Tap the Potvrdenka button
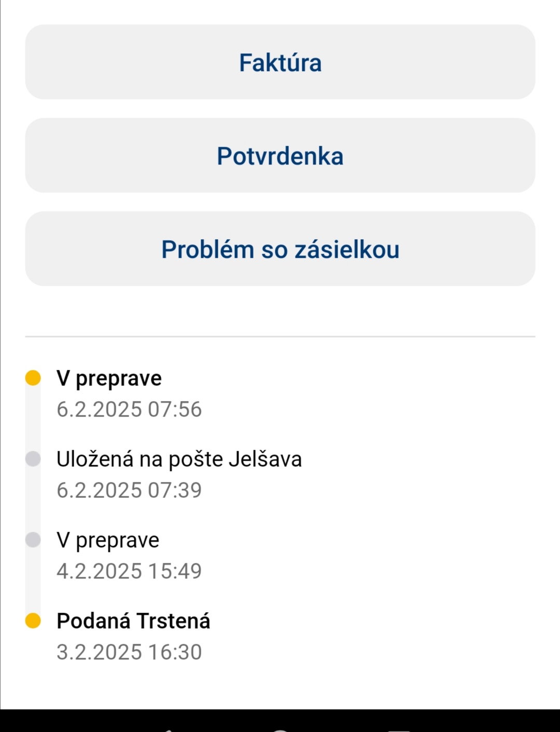This screenshot has height=732, width=560. pos(280,156)
